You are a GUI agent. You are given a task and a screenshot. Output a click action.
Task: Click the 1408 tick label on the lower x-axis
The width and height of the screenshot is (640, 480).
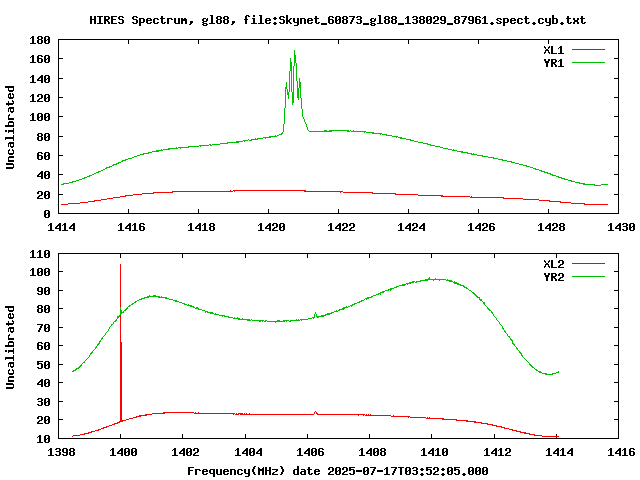pyautogui.click(x=372, y=452)
